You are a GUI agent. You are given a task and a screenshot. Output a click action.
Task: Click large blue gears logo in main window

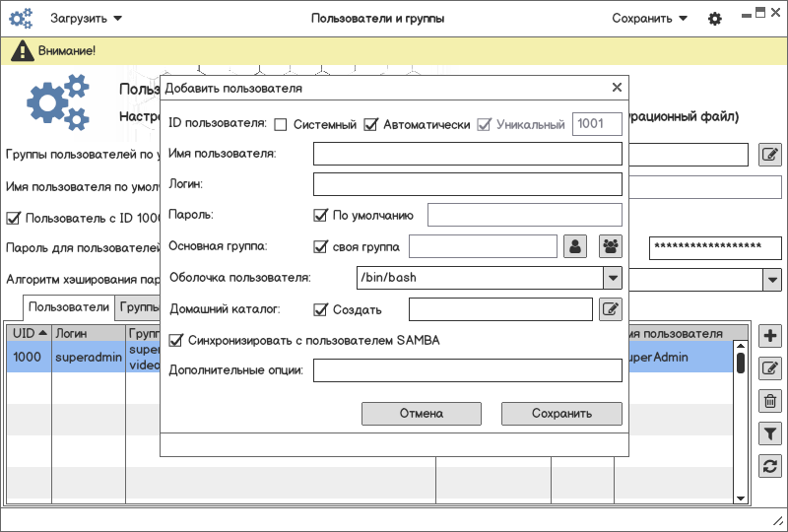tap(58, 102)
